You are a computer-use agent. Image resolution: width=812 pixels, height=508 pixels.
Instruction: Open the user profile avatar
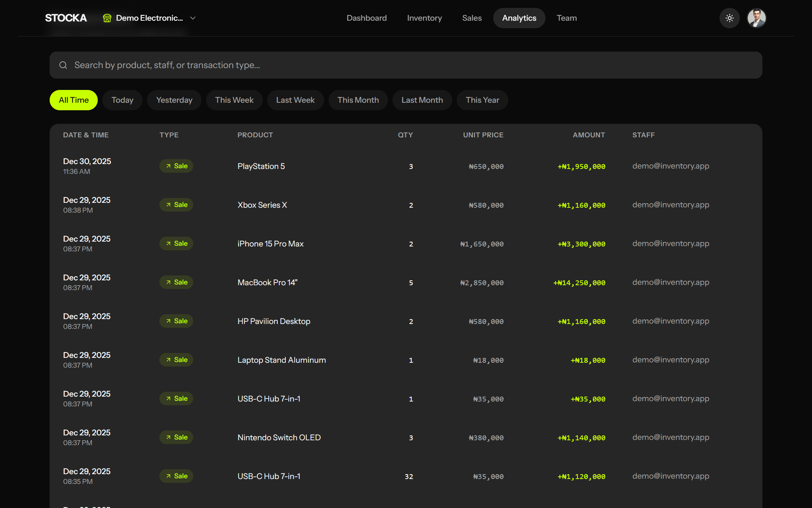[756, 18]
